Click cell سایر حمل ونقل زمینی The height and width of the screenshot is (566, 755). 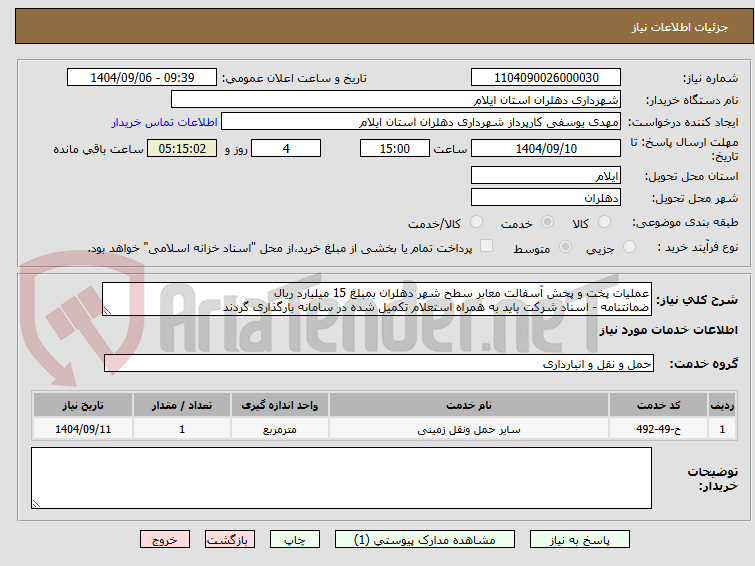[x=469, y=429]
